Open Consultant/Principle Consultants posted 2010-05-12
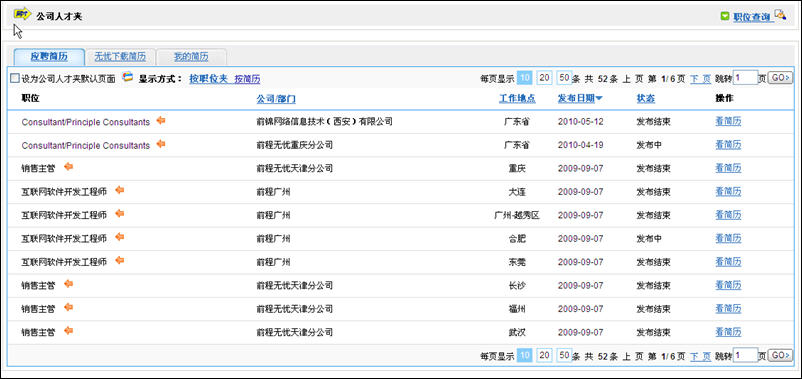Image resolution: width=802 pixels, height=379 pixels. [x=86, y=122]
